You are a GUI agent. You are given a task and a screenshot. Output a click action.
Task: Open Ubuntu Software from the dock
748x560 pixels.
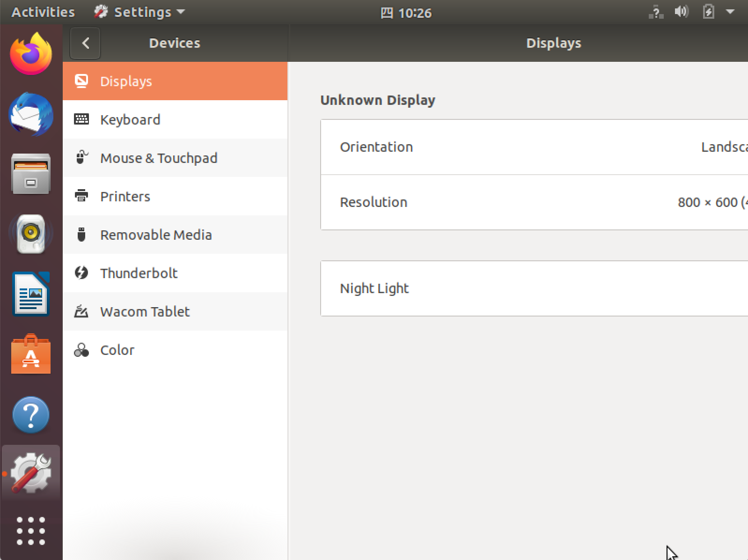point(31,354)
